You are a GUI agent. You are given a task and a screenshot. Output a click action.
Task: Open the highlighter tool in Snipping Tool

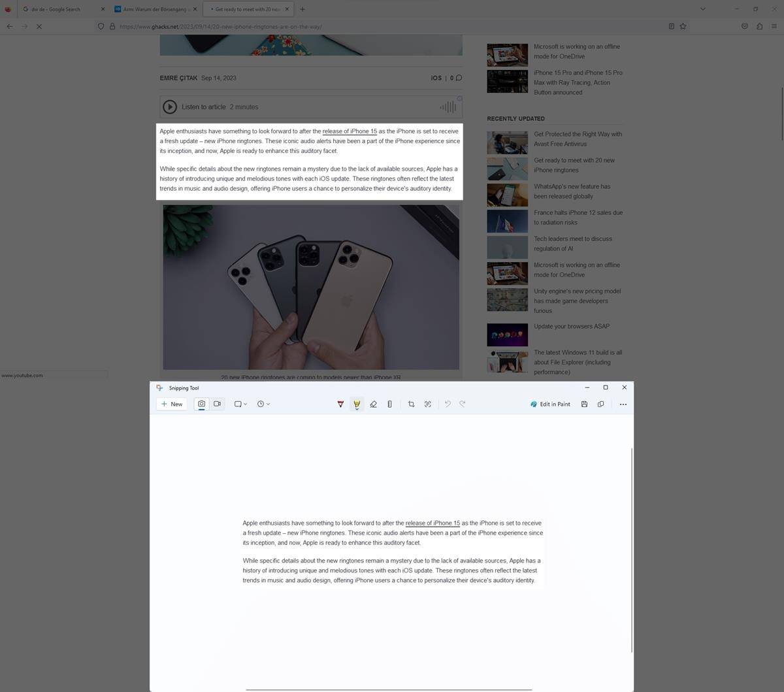[x=356, y=402]
